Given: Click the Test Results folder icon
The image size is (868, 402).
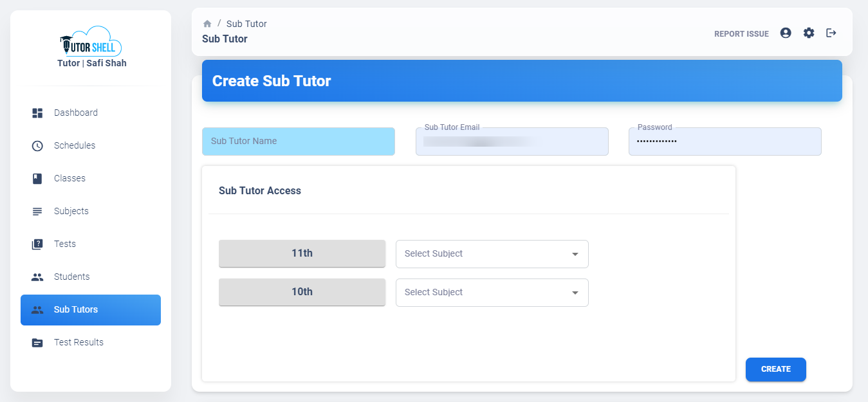Looking at the screenshot, I should [x=37, y=342].
